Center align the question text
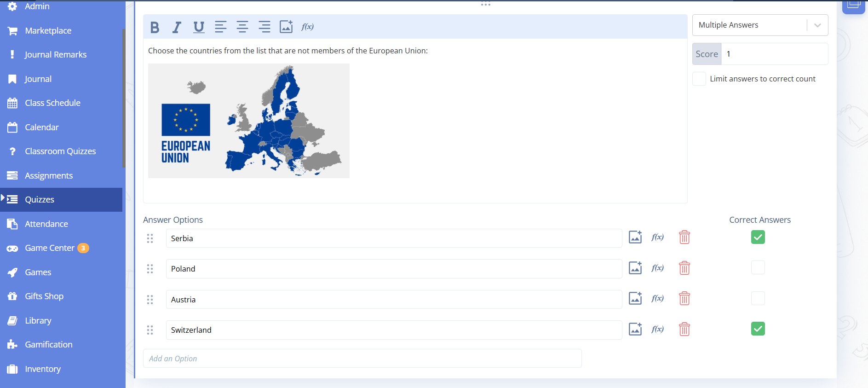Viewport: 868px width, 388px height. click(x=242, y=27)
